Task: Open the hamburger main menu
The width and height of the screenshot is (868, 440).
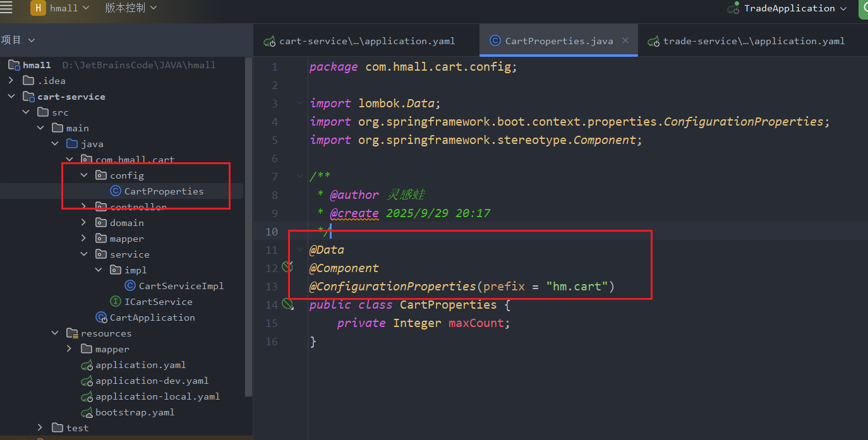Action: point(6,8)
